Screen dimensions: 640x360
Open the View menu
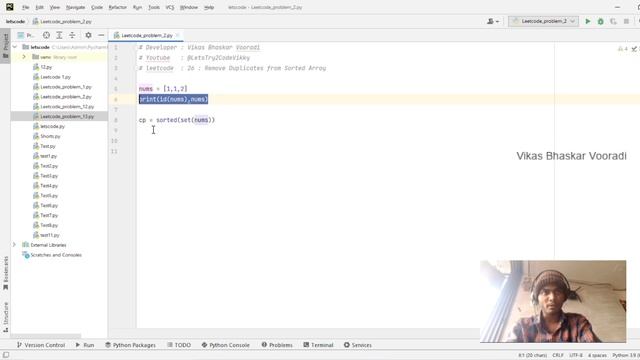pyautogui.click(x=55, y=7)
